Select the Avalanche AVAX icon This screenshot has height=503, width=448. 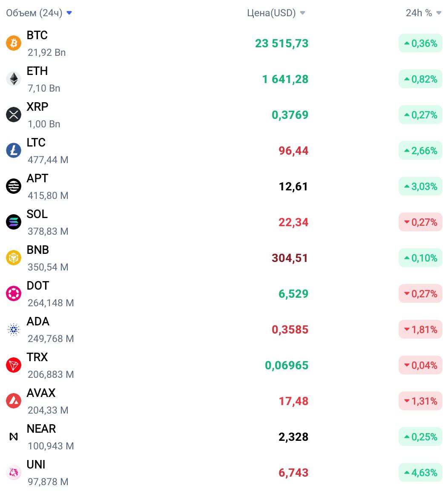pos(14,401)
